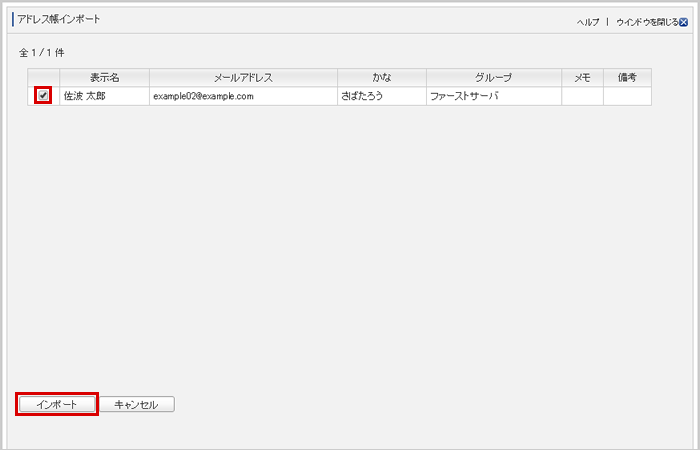Screen dimensions: 700x450
Task: Click the キャンセル button
Action: coord(137,404)
